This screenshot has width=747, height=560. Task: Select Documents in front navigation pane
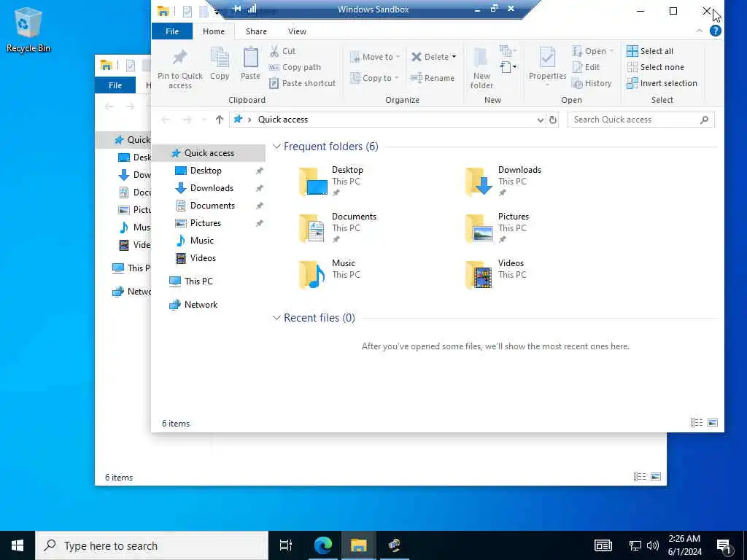click(x=212, y=205)
